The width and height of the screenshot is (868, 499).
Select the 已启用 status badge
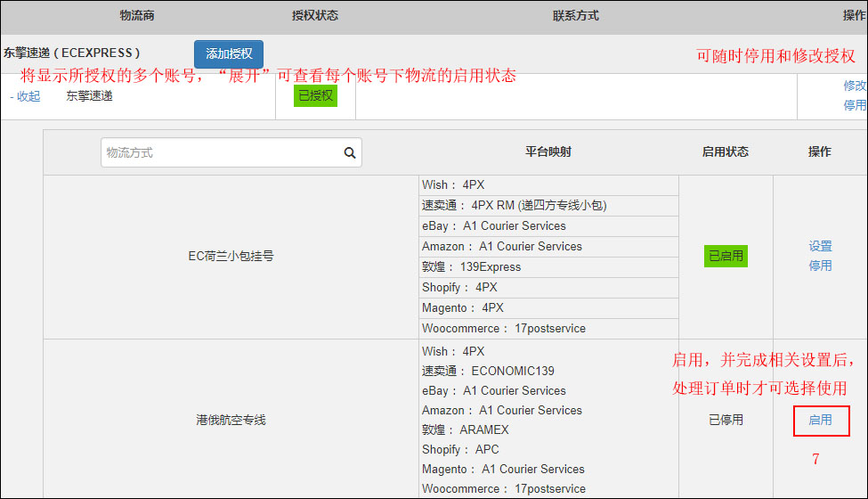point(726,256)
